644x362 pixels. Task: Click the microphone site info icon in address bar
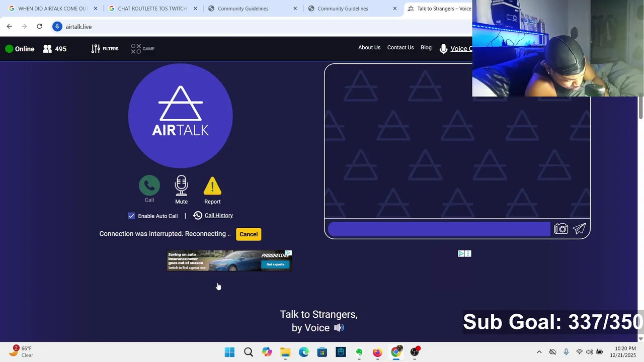click(x=57, y=27)
